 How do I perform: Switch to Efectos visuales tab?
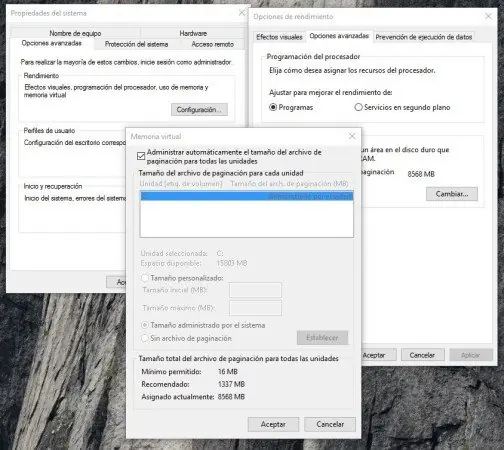[x=279, y=37]
